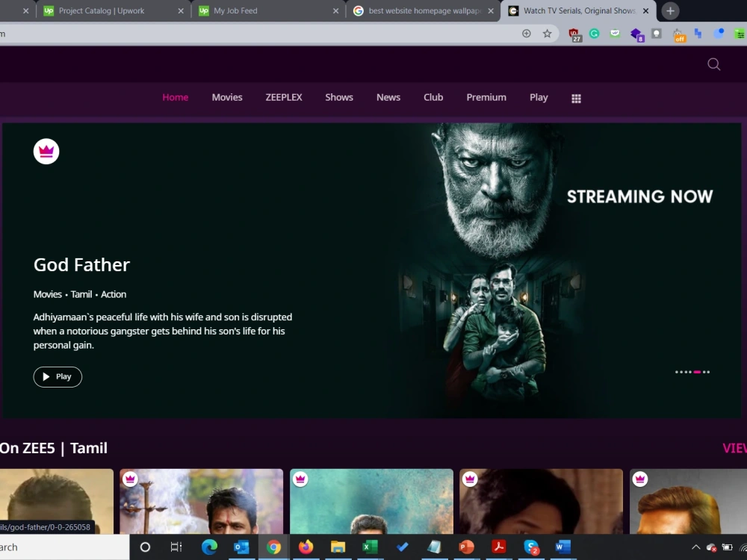This screenshot has width=747, height=560.
Task: Open the green envelope mail-tracking extension
Action: (615, 34)
